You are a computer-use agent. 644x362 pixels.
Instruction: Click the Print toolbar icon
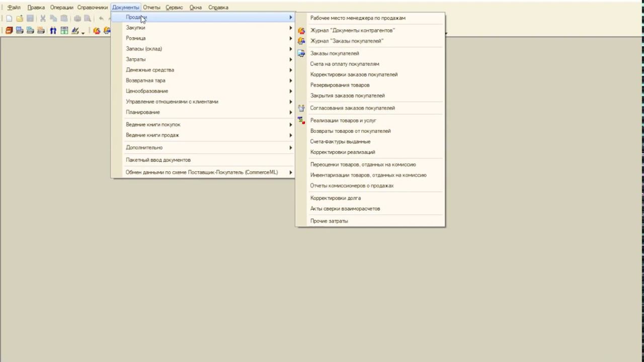pos(77,19)
